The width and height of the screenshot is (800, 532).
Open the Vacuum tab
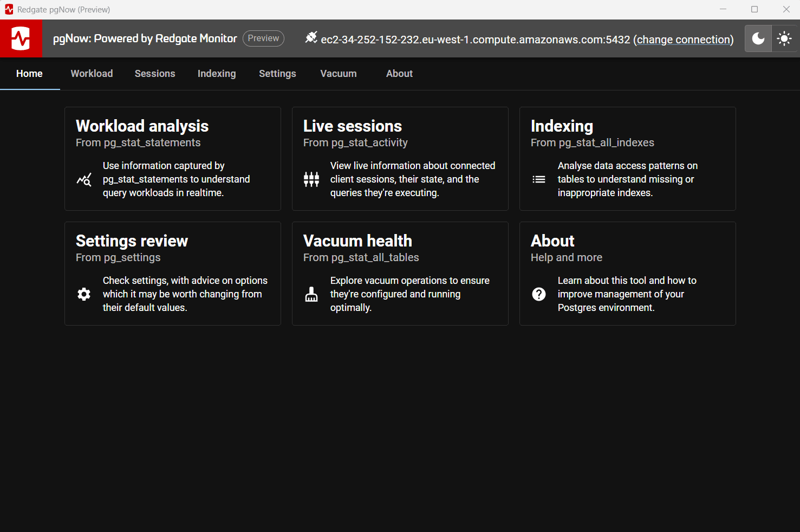pos(339,74)
